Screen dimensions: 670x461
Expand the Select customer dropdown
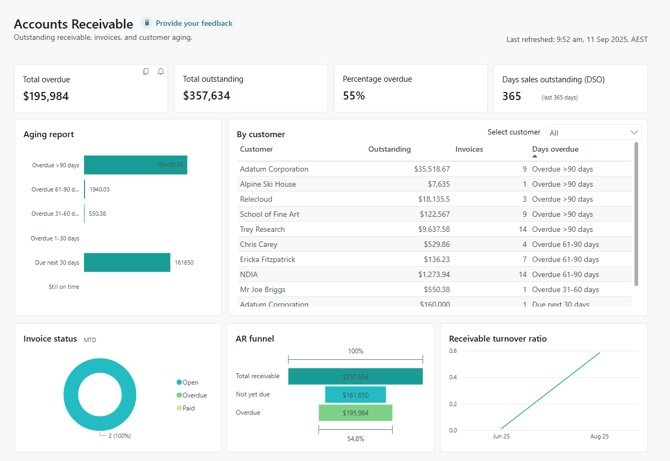[x=592, y=132]
